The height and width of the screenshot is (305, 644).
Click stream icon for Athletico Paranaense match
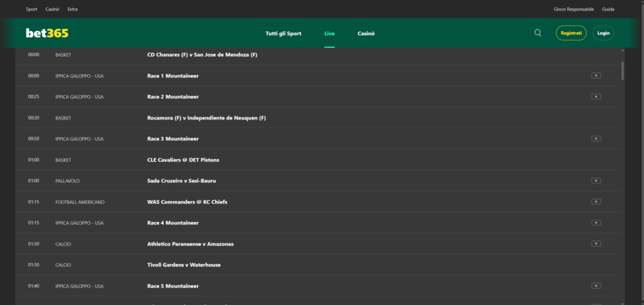[x=596, y=243]
